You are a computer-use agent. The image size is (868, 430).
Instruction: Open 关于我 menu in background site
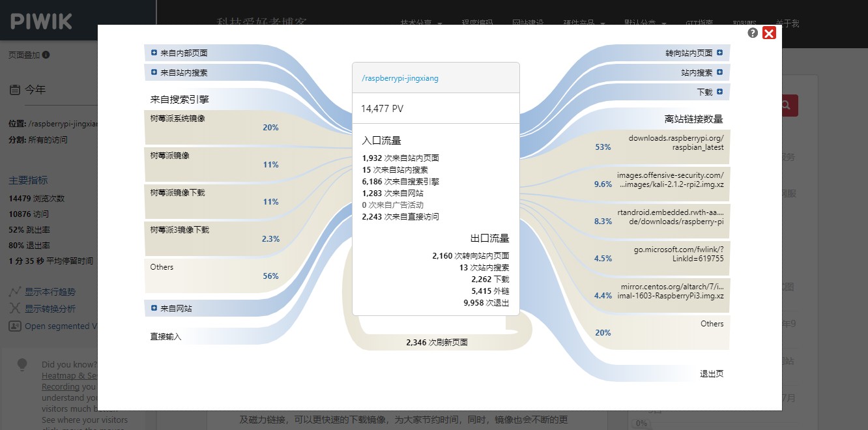coord(788,23)
